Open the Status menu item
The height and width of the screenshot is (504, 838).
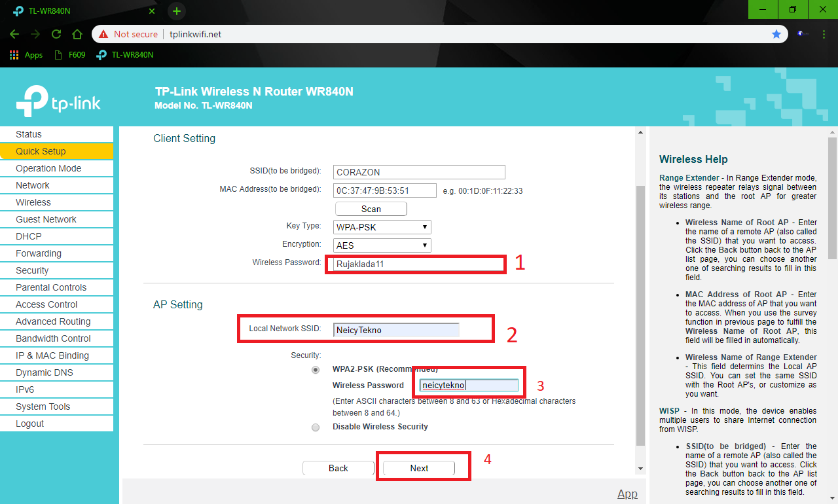pos(56,134)
